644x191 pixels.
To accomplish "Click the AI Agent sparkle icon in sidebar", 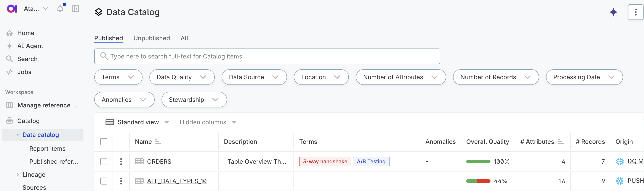I will point(10,46).
